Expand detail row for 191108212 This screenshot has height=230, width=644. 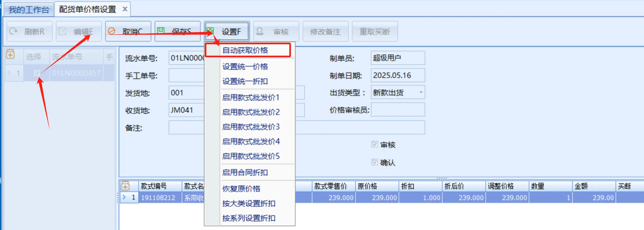(x=124, y=197)
